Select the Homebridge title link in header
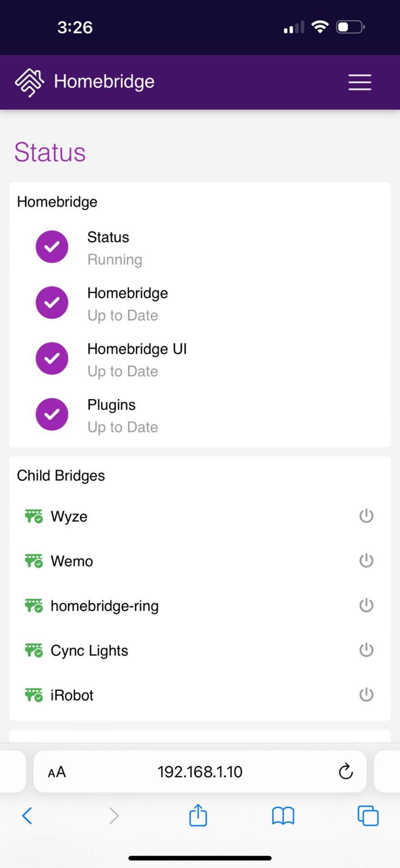 coord(104,82)
